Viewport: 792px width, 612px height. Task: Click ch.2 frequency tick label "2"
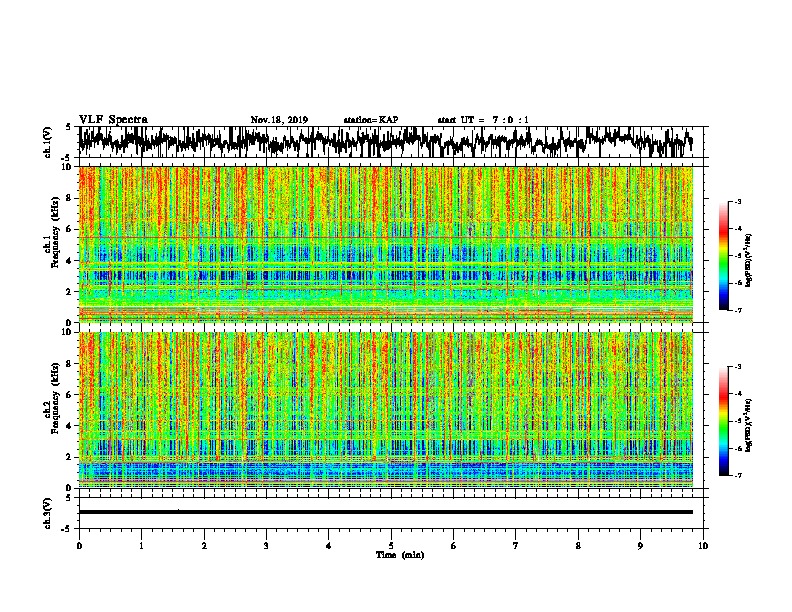pyautogui.click(x=70, y=457)
